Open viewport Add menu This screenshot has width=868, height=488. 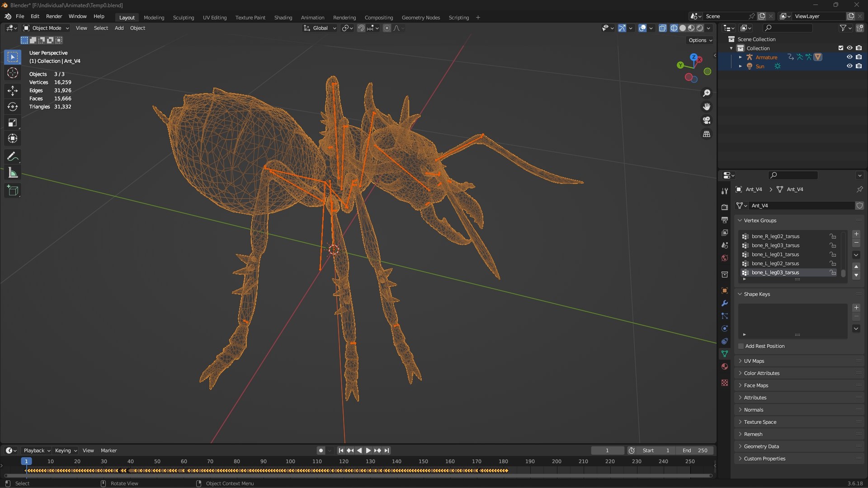[x=119, y=28]
